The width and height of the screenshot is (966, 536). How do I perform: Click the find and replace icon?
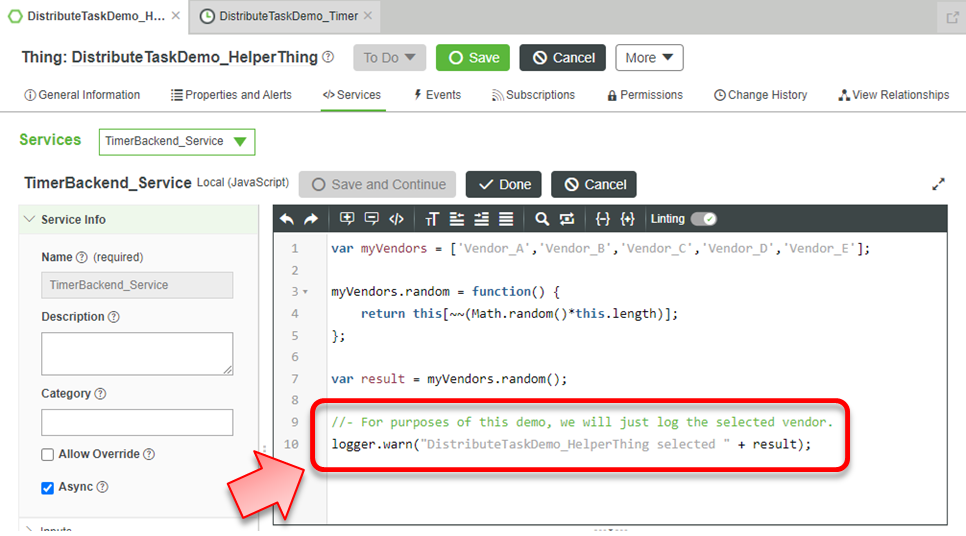tap(567, 219)
